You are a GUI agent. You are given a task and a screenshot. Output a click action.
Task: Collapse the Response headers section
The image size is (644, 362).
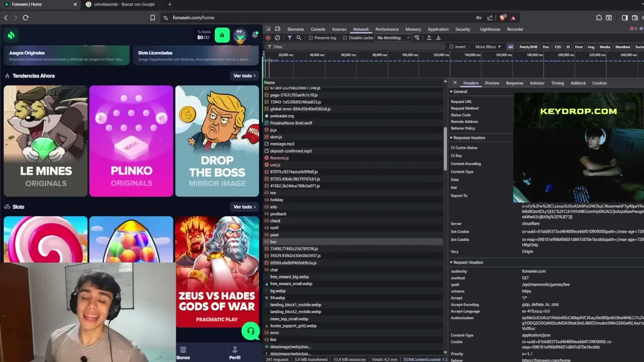(467, 138)
